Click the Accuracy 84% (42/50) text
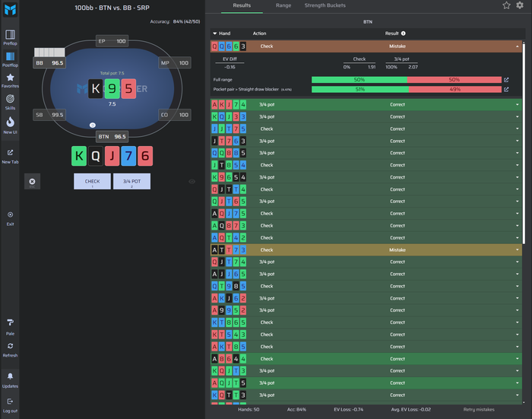532x419 pixels. (175, 22)
